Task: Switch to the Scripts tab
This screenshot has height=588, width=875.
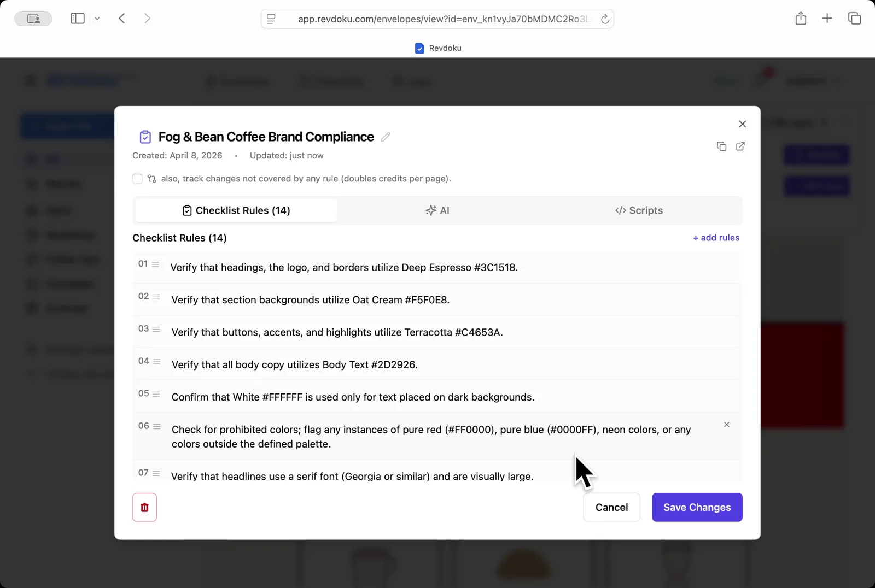Action: tap(639, 210)
